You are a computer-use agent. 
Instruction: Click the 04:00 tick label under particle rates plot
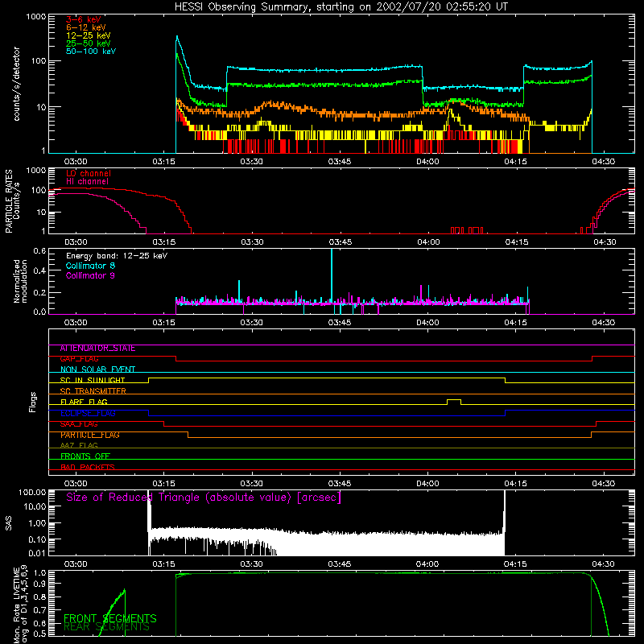click(428, 242)
